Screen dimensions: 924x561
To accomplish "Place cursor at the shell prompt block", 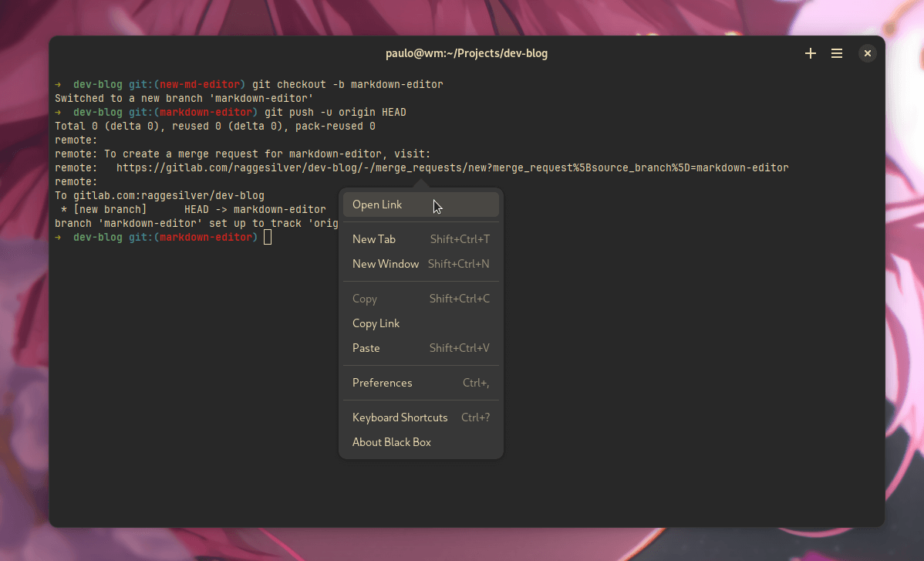I will pyautogui.click(x=268, y=237).
